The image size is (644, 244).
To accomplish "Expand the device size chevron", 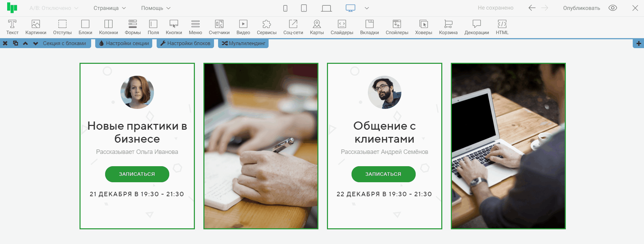I will pyautogui.click(x=367, y=8).
